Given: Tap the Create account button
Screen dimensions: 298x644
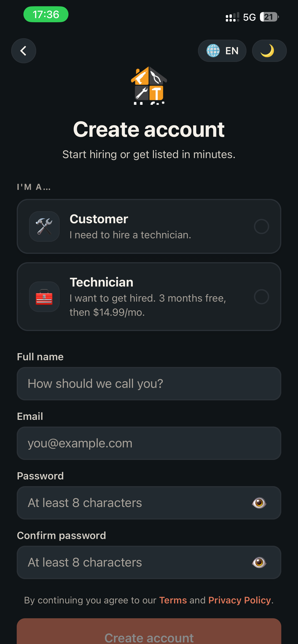Looking at the screenshot, I should 149,631.
